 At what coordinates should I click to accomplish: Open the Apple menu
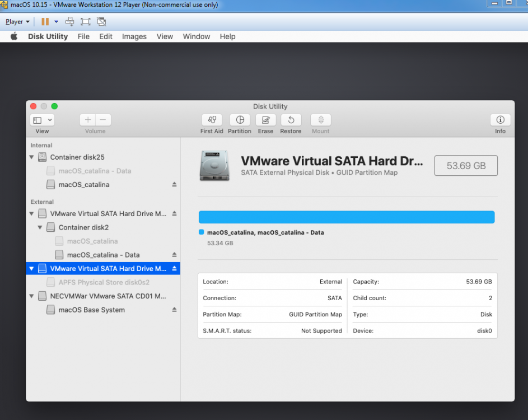click(14, 36)
